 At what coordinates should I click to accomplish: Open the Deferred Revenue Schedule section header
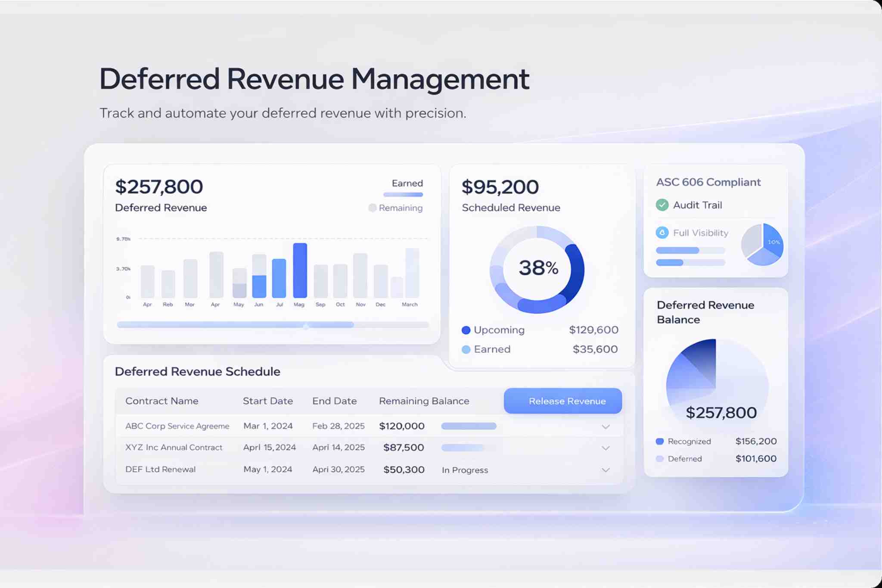click(198, 371)
